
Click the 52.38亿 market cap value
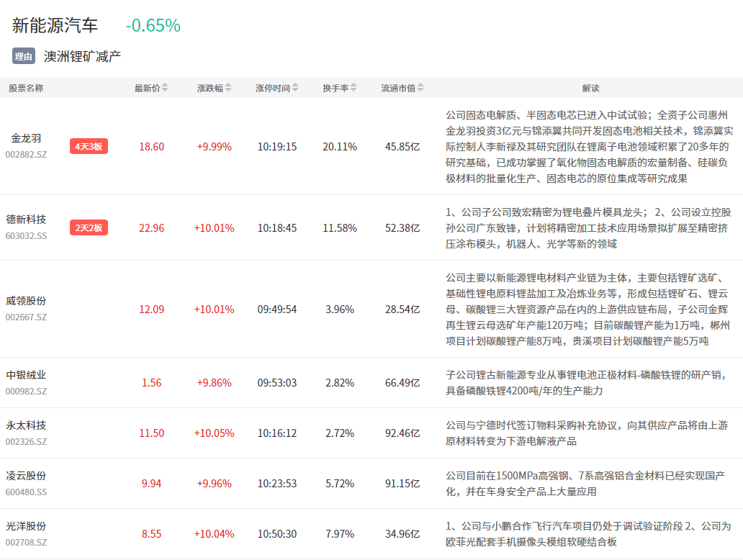(402, 228)
